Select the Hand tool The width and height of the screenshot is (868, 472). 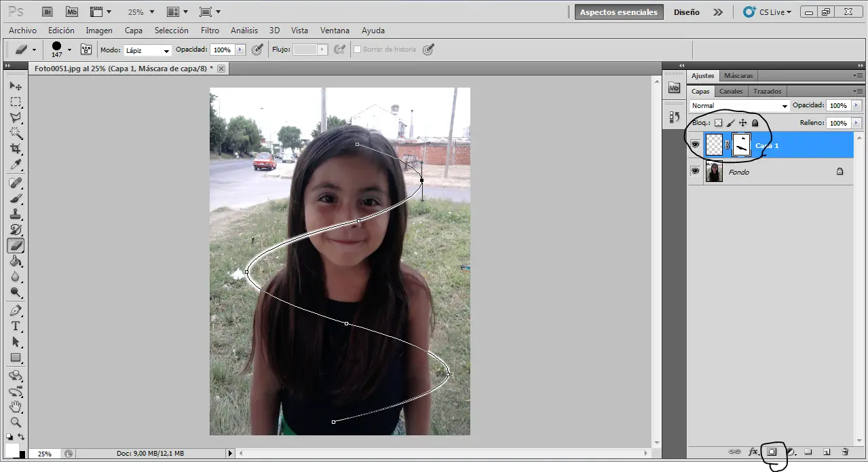click(16, 407)
